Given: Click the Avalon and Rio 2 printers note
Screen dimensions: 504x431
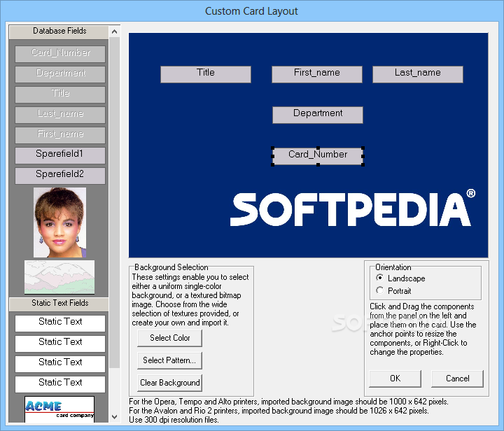Looking at the screenshot, I should pyautogui.click(x=279, y=411).
